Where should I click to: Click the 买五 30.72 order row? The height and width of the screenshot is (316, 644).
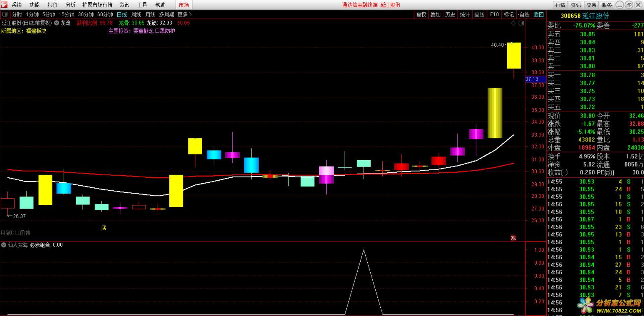pyautogui.click(x=595, y=107)
